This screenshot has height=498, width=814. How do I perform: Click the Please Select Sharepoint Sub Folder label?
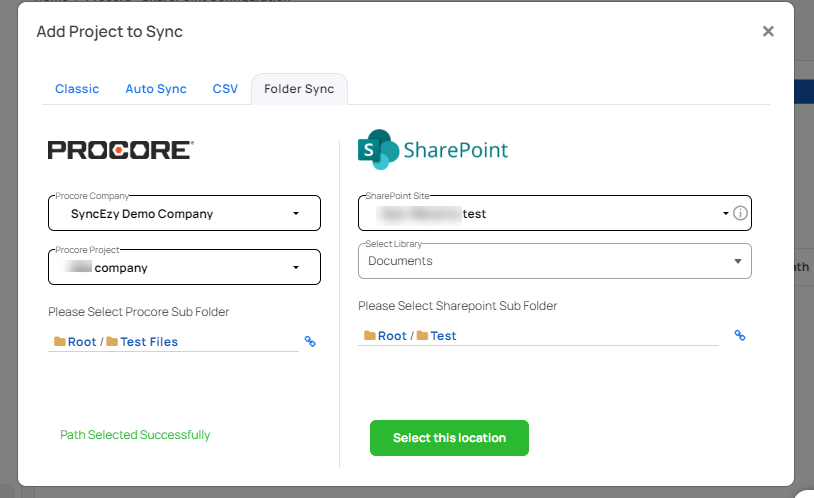457,306
